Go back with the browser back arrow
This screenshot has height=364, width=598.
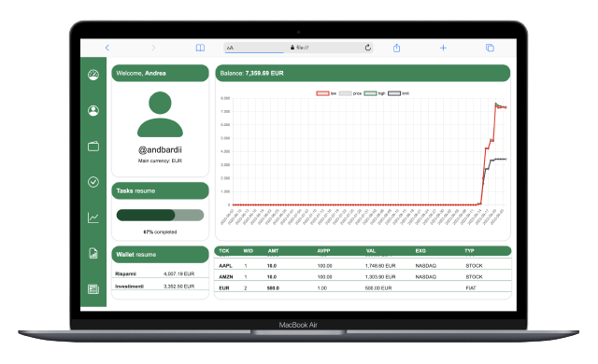tap(107, 48)
